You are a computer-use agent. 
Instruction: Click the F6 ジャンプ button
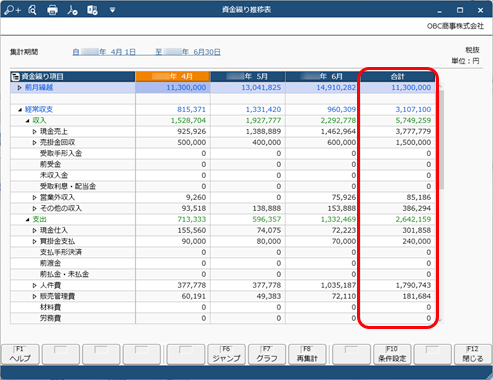(227, 354)
